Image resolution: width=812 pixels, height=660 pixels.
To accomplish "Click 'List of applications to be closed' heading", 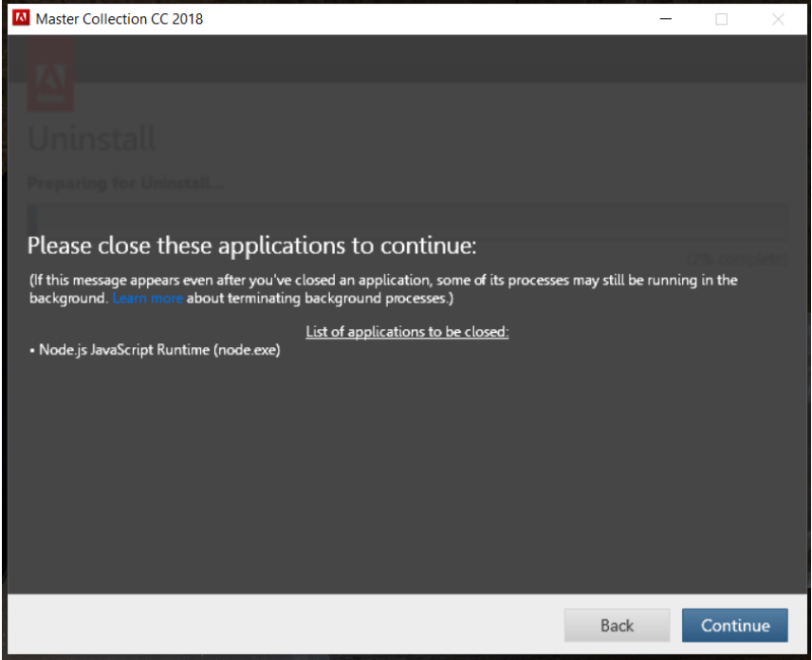I will [407, 332].
